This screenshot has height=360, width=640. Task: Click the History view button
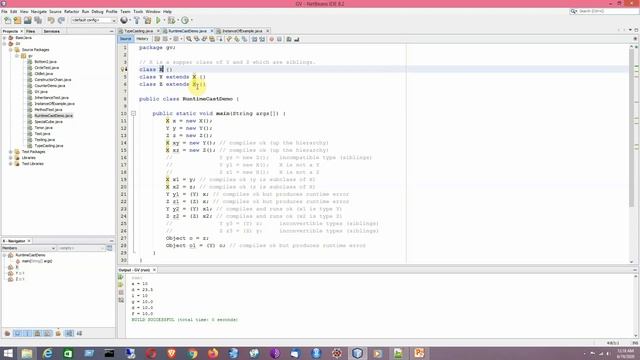[142, 39]
